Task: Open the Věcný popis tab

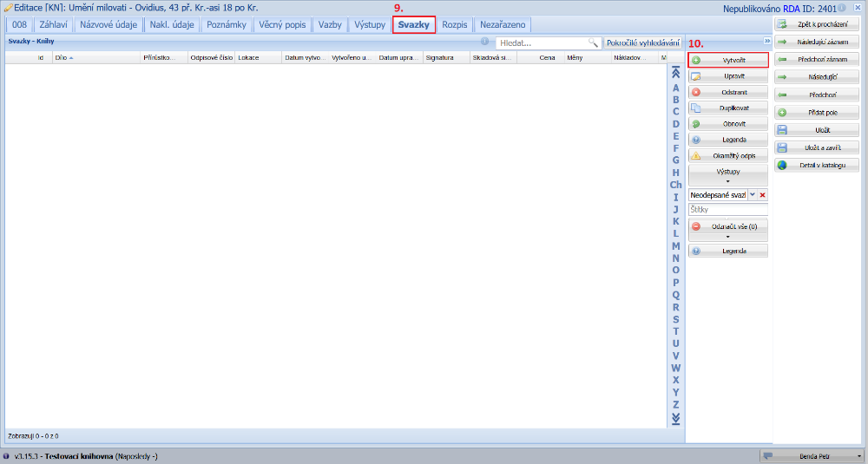Action: [283, 25]
